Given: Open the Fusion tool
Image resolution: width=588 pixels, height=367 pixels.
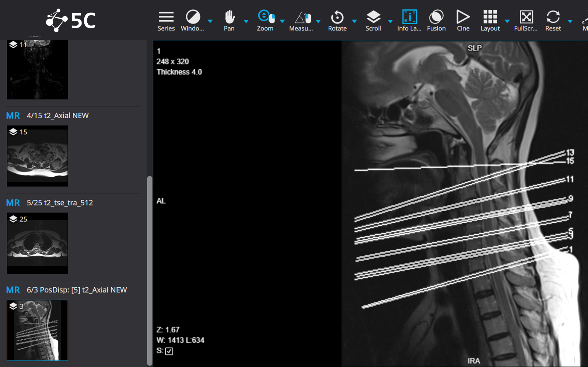Looking at the screenshot, I should [436, 21].
